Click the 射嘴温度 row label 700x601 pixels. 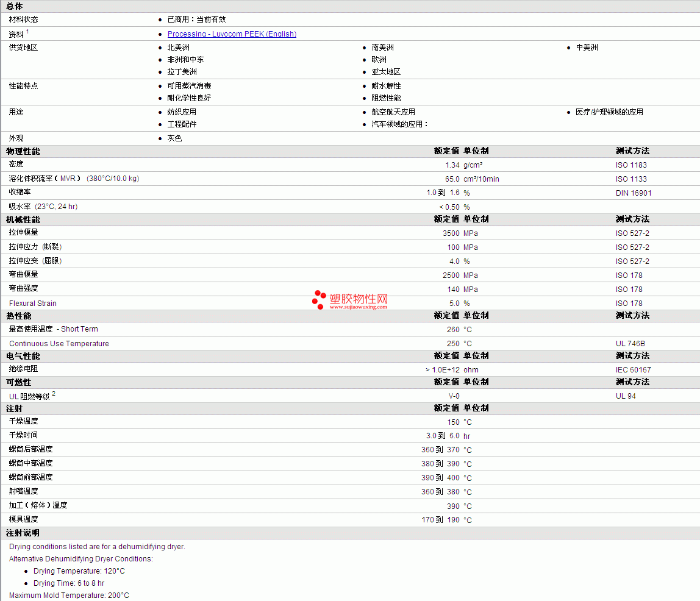click(23, 491)
